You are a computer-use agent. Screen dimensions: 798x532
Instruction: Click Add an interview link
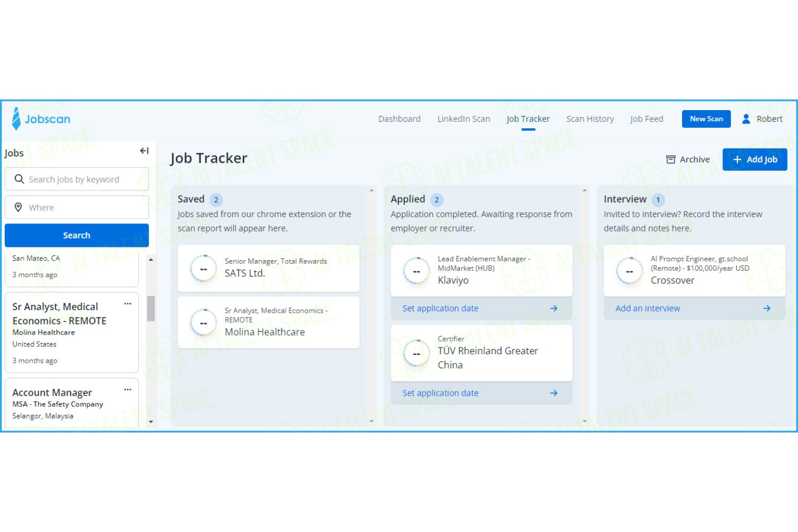647,309
